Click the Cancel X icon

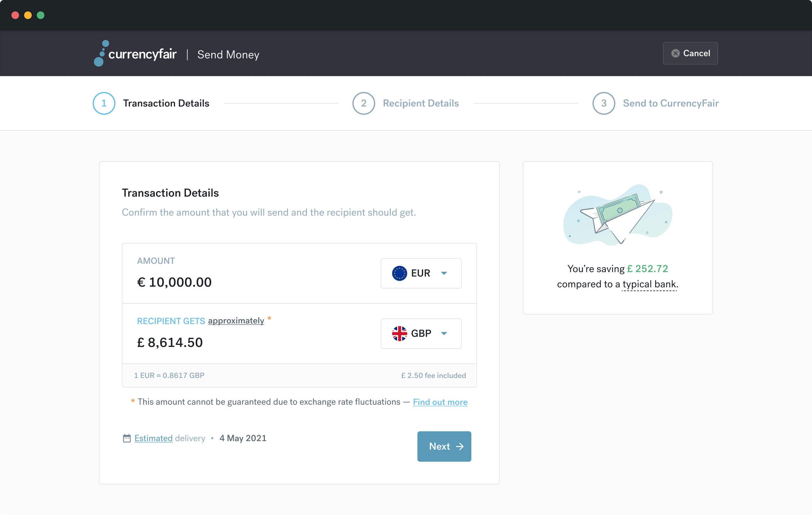675,53
